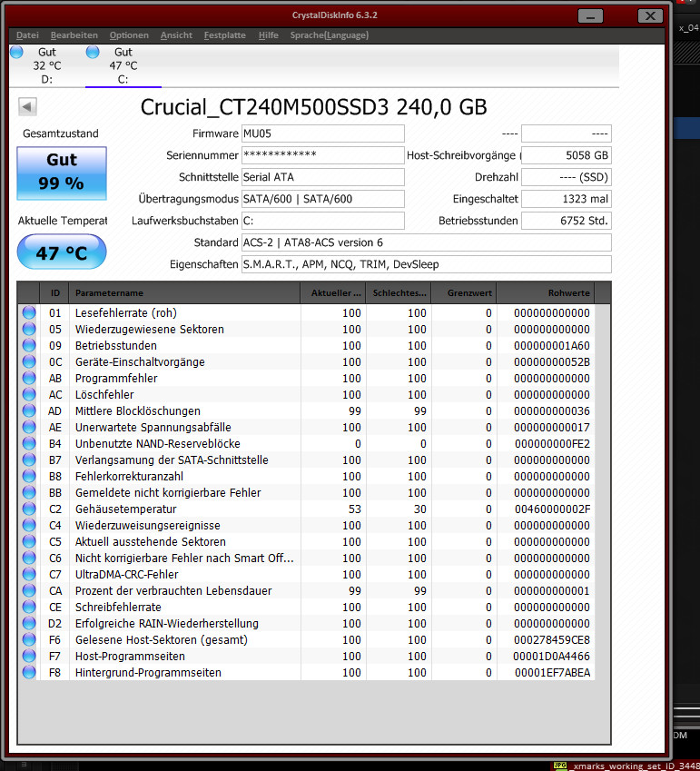This screenshot has width=700, height=771.
Task: Click status orb for Gelesene Host-Sektoren
Action: (29, 639)
